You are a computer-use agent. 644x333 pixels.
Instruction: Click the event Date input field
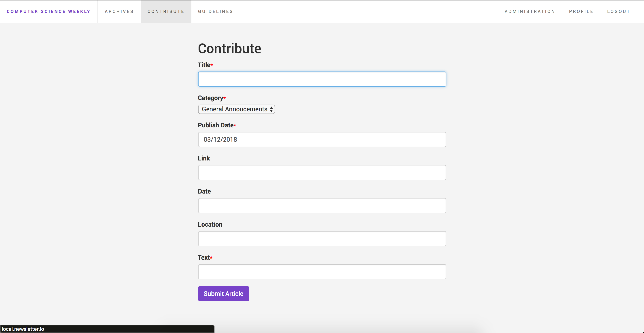click(x=322, y=206)
